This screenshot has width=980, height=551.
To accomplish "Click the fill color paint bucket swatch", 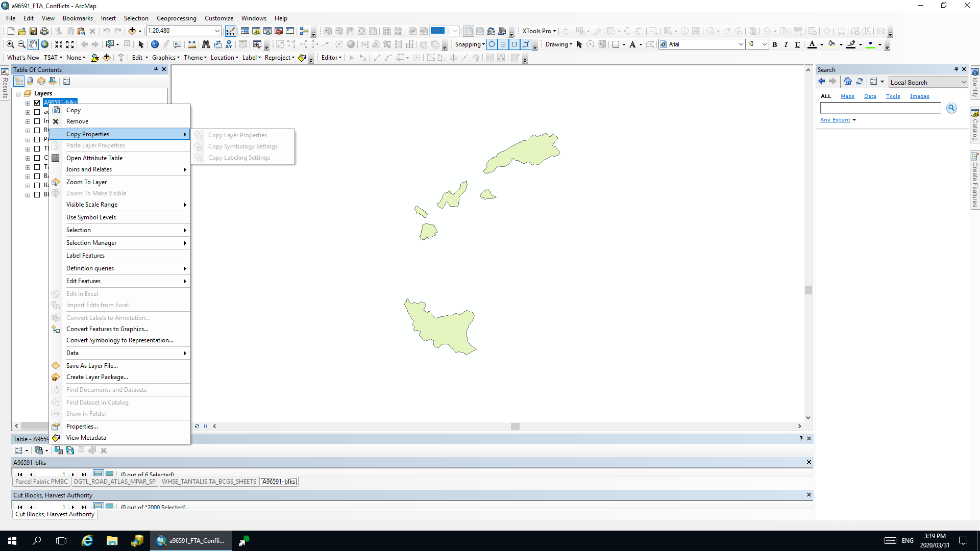I will [x=831, y=44].
